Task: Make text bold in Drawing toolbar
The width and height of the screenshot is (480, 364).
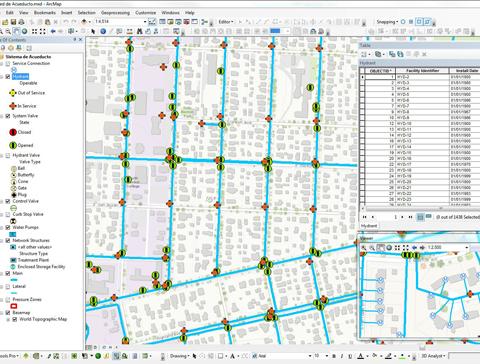Action: pyautogui.click(x=334, y=356)
